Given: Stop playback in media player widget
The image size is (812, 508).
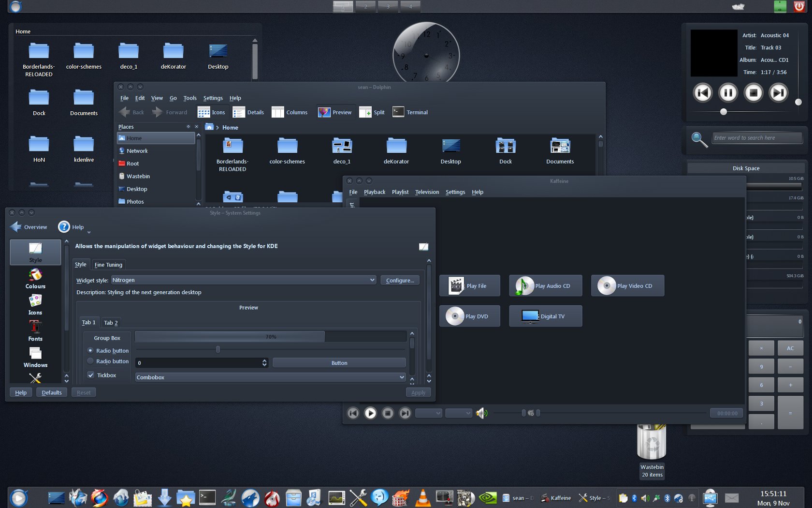Looking at the screenshot, I should pos(753,93).
